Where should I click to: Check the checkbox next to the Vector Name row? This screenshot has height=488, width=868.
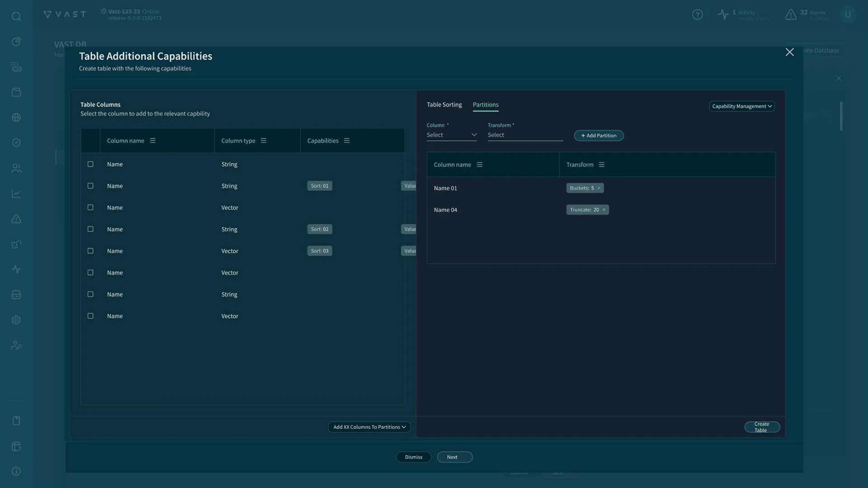point(90,207)
